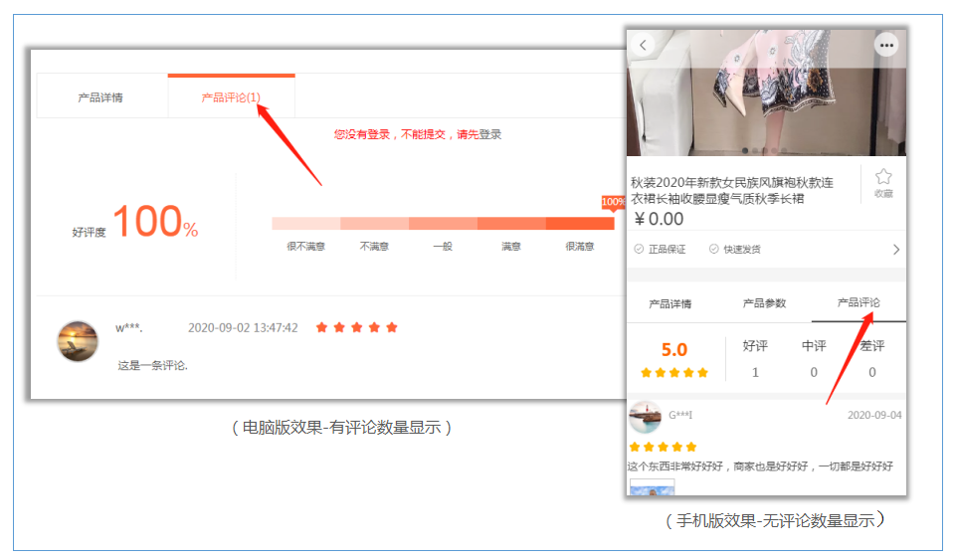Select mobile 产品评论 tab

coord(859,302)
